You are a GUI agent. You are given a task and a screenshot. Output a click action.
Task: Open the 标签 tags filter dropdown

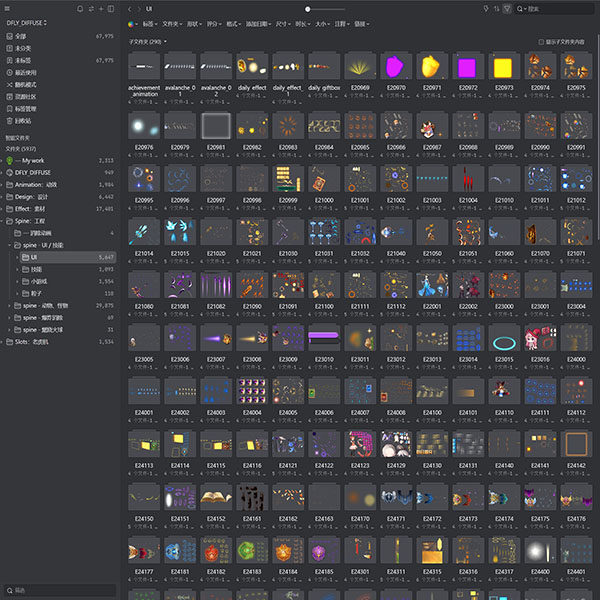(x=150, y=24)
